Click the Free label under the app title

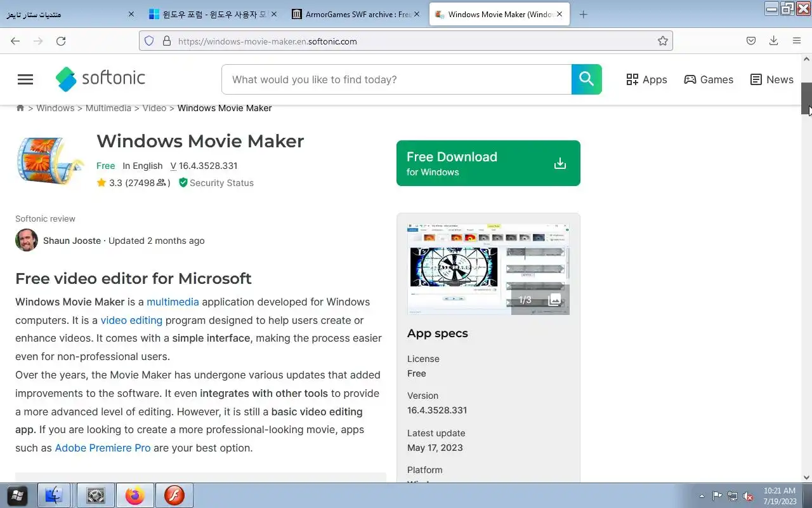(x=105, y=166)
